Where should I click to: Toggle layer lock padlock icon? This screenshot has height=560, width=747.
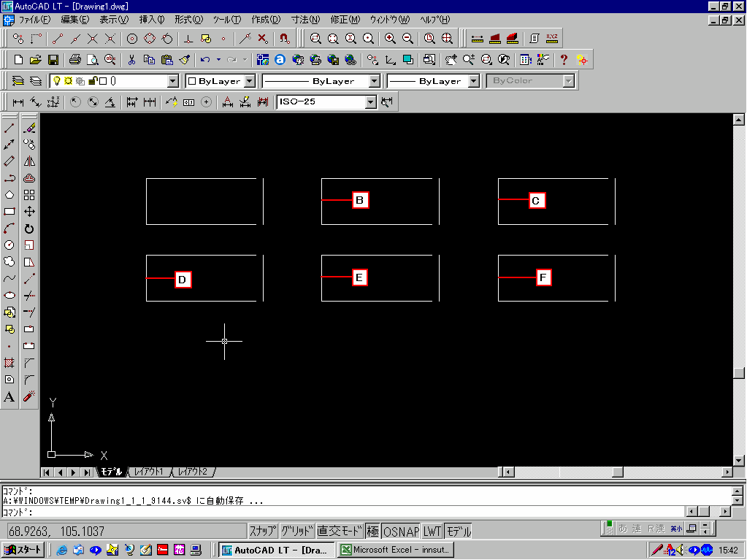[93, 81]
